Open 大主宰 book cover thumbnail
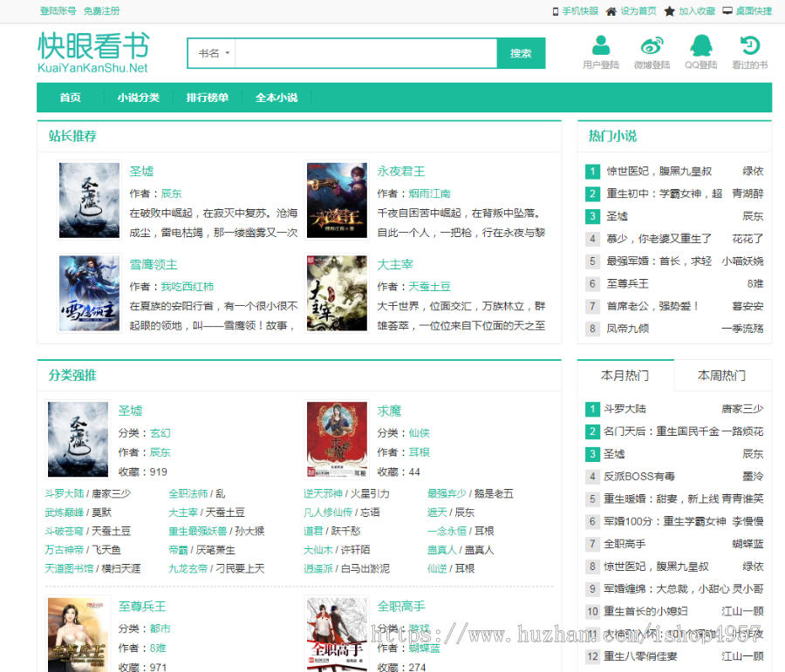This screenshot has height=672, width=785. click(337, 293)
